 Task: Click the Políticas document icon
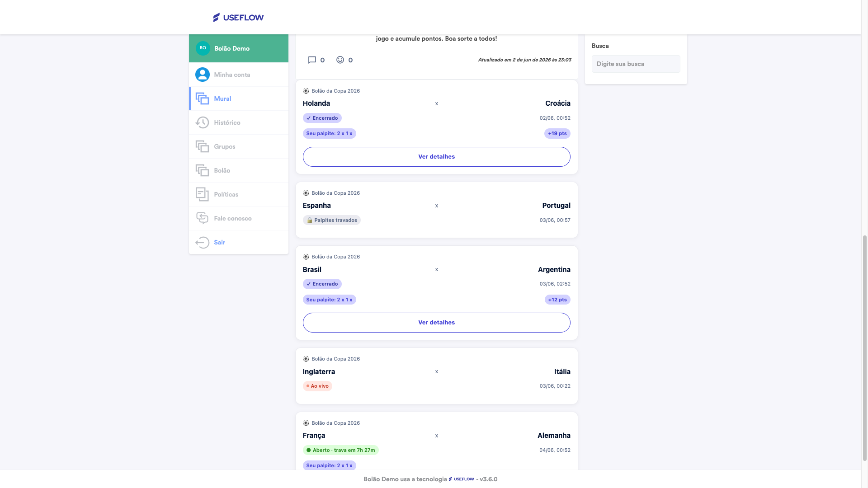click(203, 194)
